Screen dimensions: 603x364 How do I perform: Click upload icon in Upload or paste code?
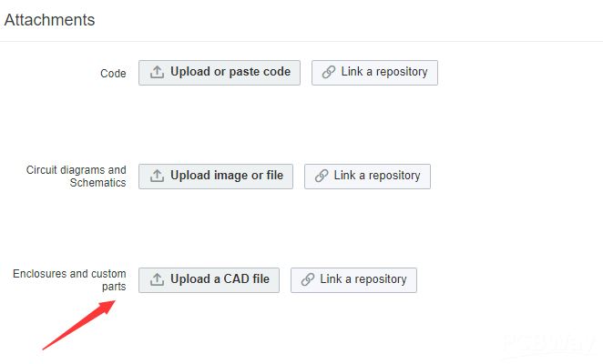(x=157, y=72)
